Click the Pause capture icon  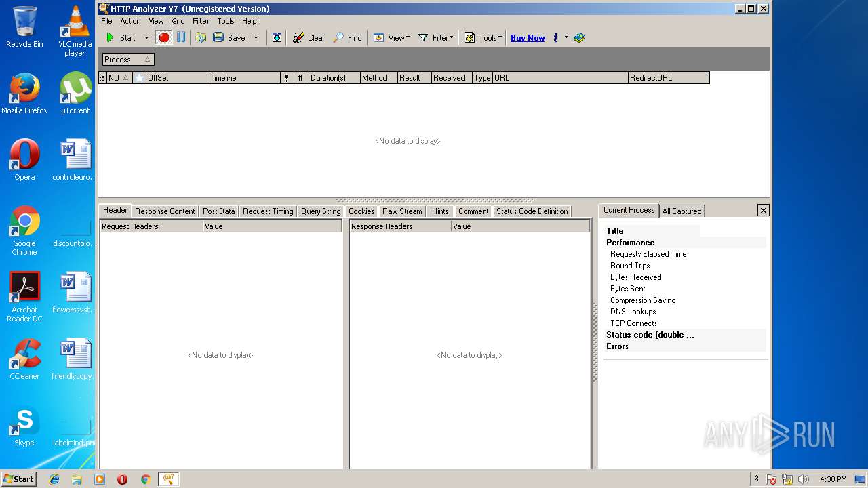181,38
